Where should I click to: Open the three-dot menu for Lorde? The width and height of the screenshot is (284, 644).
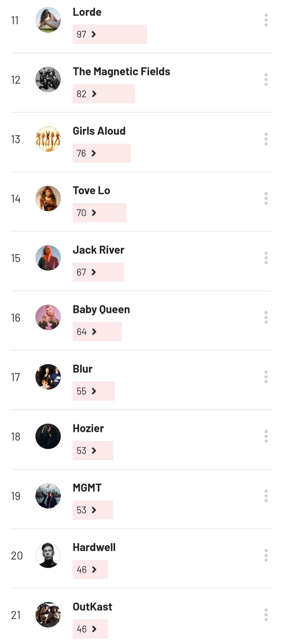266,20
